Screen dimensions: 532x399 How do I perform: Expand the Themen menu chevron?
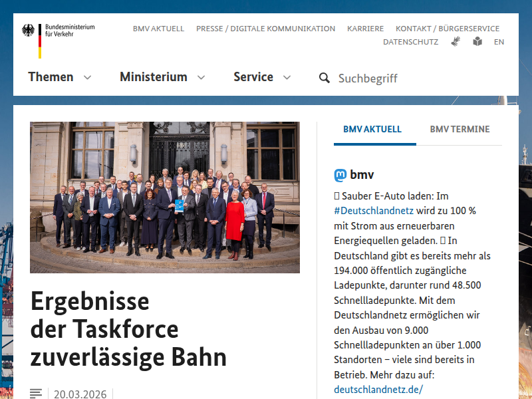87,78
